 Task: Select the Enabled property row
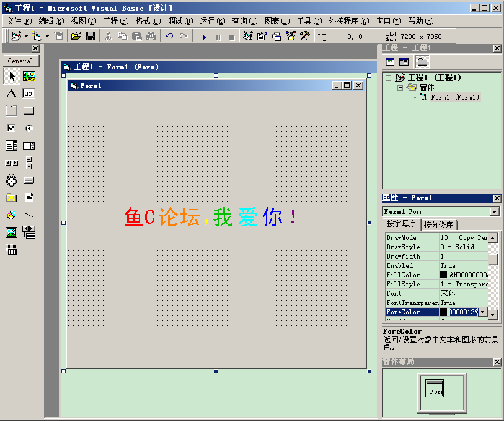pos(437,265)
